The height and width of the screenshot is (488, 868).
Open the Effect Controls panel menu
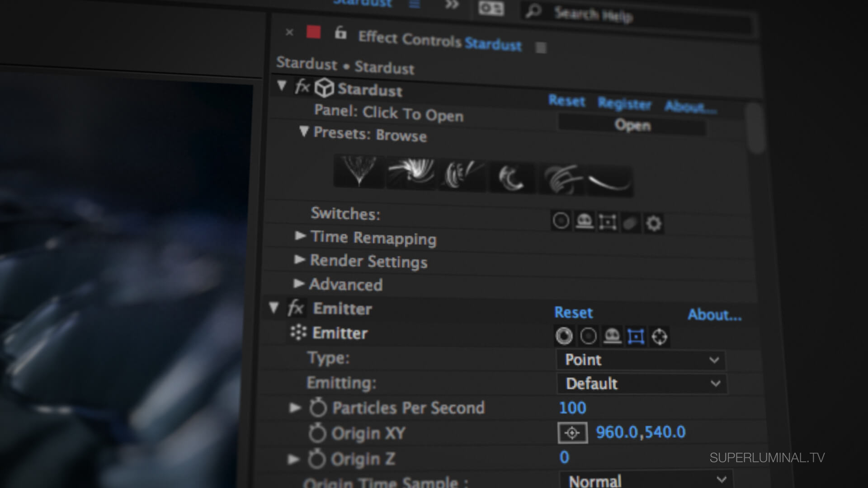[x=541, y=47]
